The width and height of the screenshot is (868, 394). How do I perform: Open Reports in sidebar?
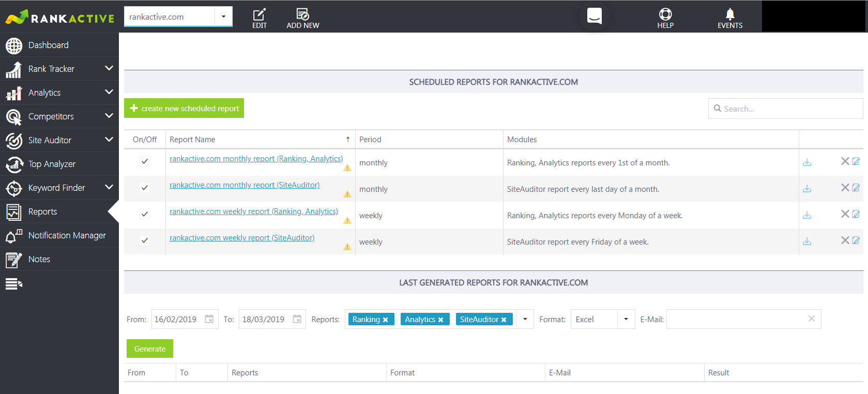coord(59,211)
